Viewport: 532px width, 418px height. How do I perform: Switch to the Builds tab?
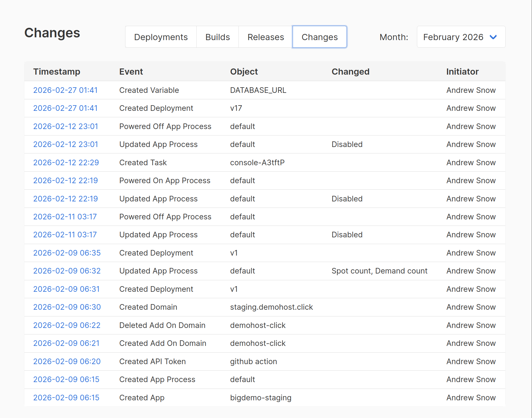217,37
